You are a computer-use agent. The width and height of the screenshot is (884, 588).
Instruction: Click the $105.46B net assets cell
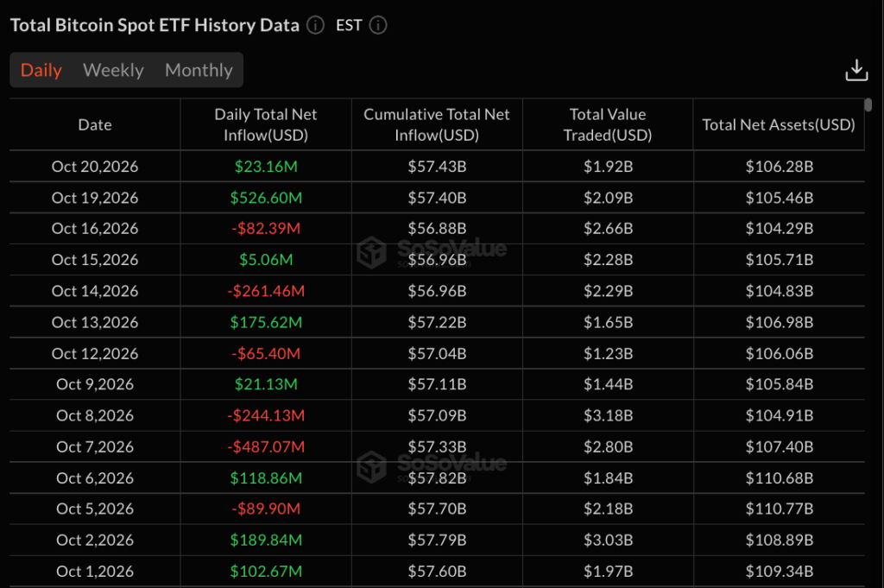pos(780,198)
